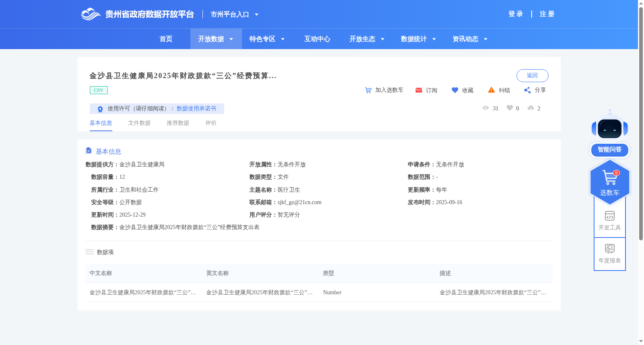Click the 更新频率 value 每年
Viewport: 644px width, 345px height.
(442, 190)
